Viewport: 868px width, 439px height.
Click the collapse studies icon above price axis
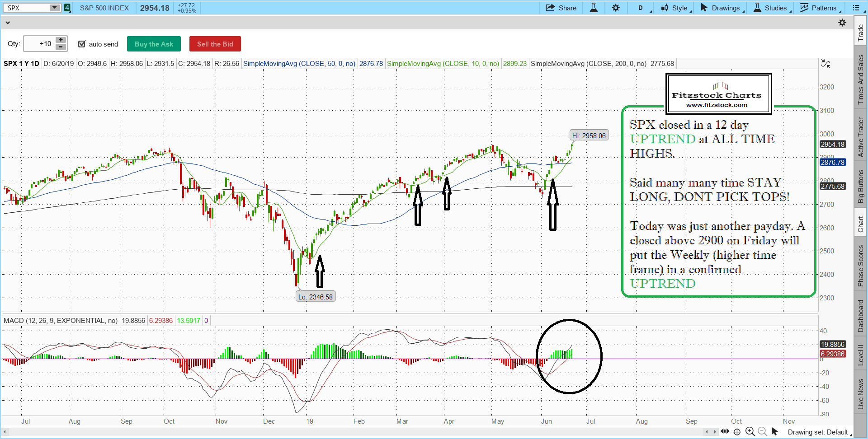826,64
